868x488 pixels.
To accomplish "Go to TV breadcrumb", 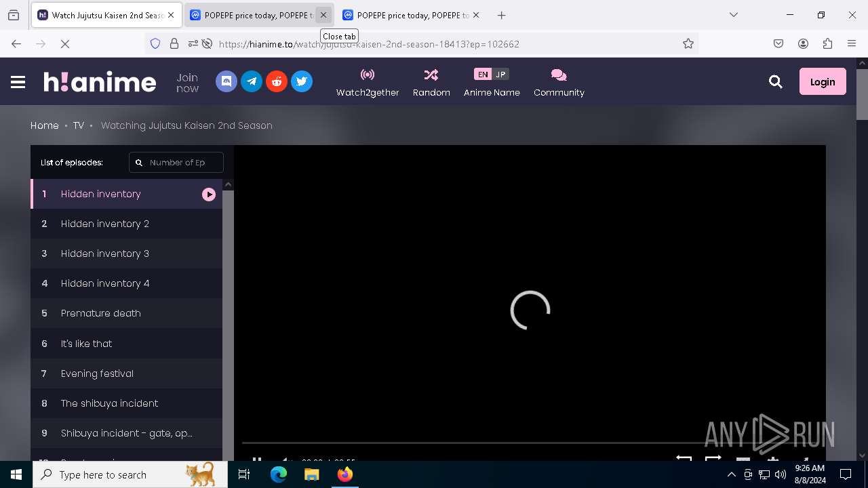I will (x=79, y=125).
